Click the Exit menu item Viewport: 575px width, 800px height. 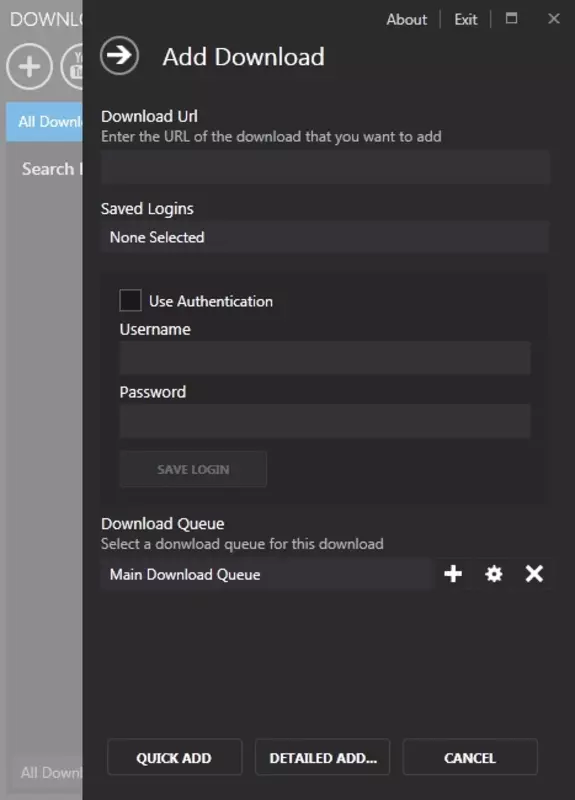466,19
